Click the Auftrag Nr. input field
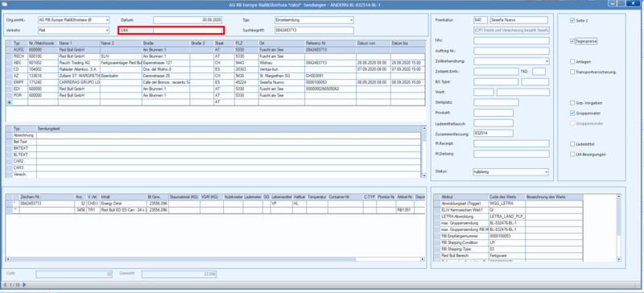Viewport: 644px width, 293px height. point(511,51)
